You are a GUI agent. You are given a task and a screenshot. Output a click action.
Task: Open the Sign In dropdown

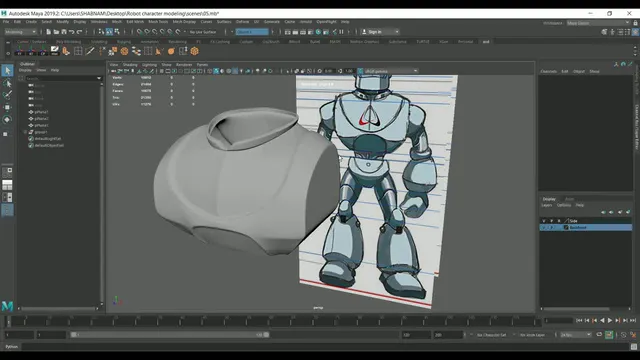click(x=380, y=32)
